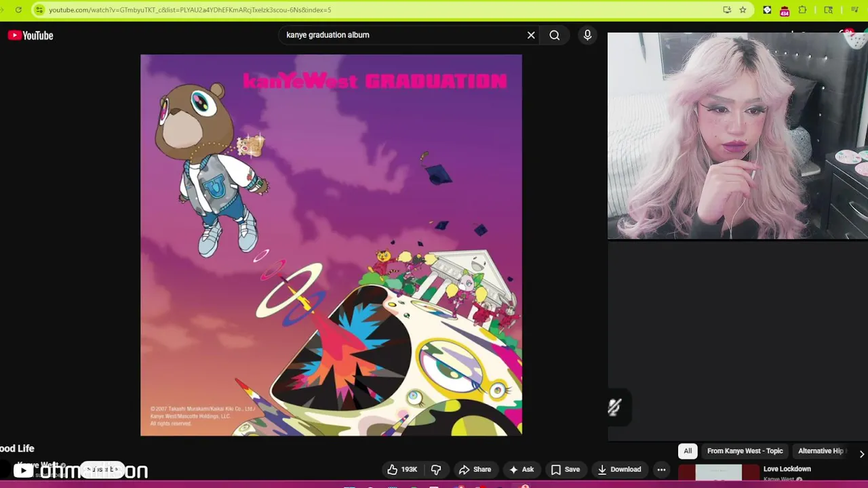
Task: Click the magnifying glass search button
Action: [555, 35]
